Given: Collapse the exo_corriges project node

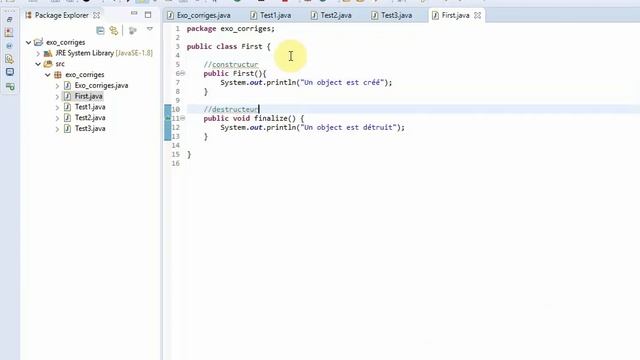Looking at the screenshot, I should point(29,42).
